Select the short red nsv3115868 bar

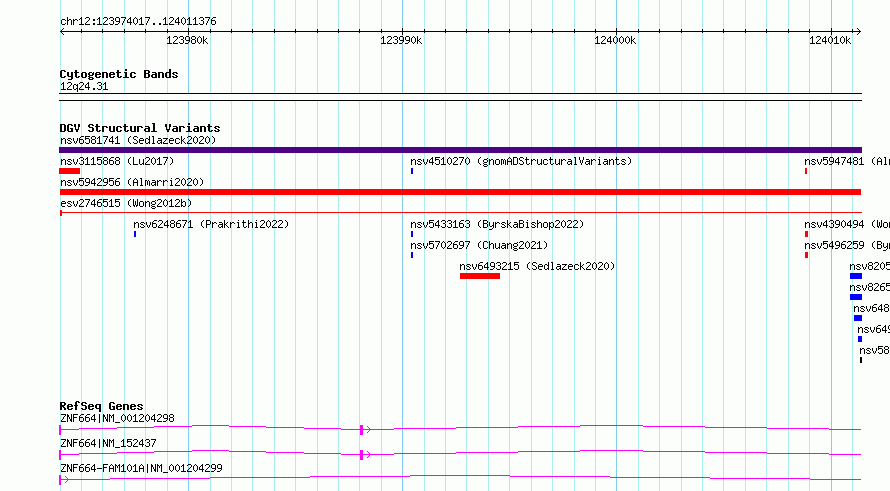point(69,171)
